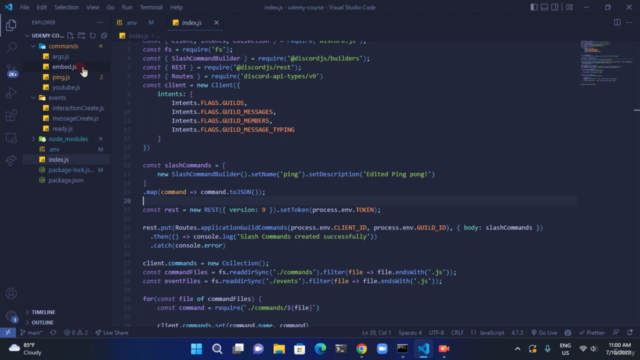Viewport: 640px width, 360px height.
Task: Synchronize changes icon in status bar
Action: pyautogui.click(x=53, y=333)
